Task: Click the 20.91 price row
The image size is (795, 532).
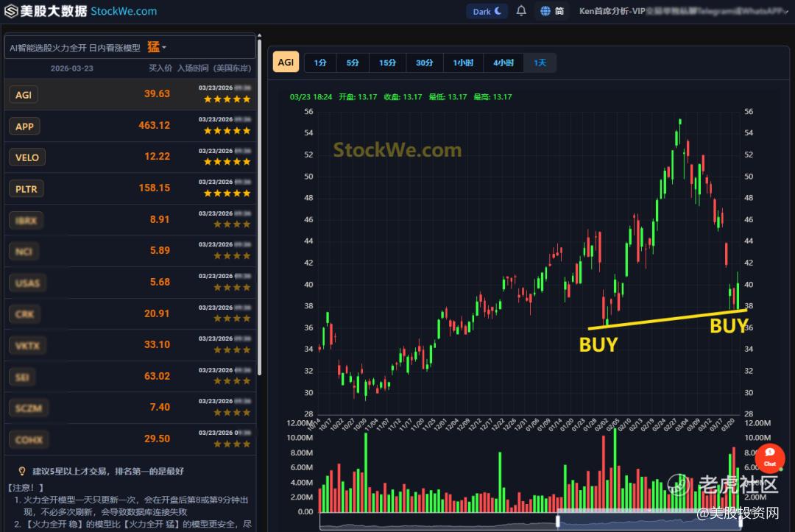Action: click(x=131, y=314)
